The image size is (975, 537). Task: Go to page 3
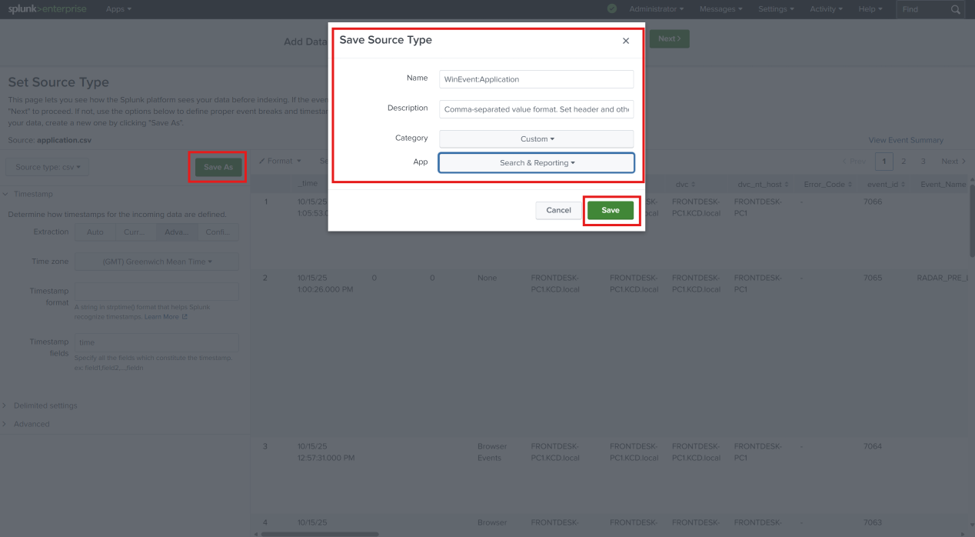(923, 161)
